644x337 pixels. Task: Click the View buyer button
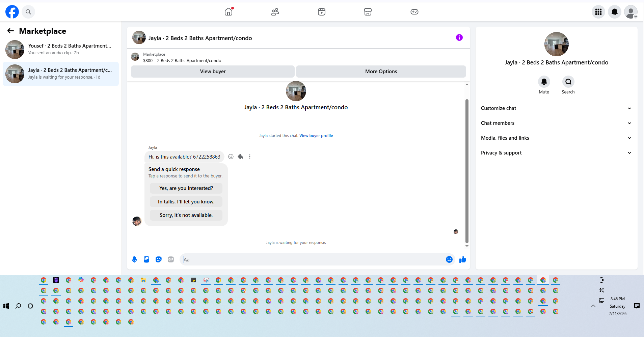coord(213,72)
